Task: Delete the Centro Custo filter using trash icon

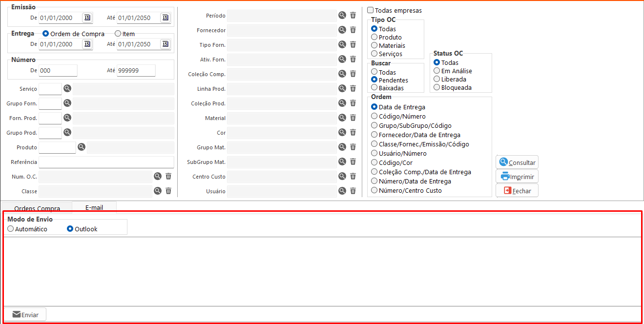Action: 353,176
